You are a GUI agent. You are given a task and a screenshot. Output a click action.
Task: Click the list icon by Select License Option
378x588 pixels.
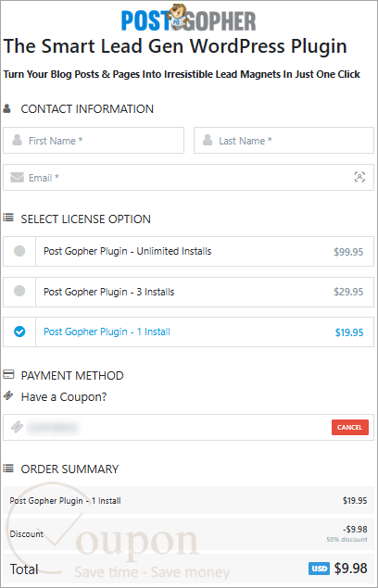[8, 218]
